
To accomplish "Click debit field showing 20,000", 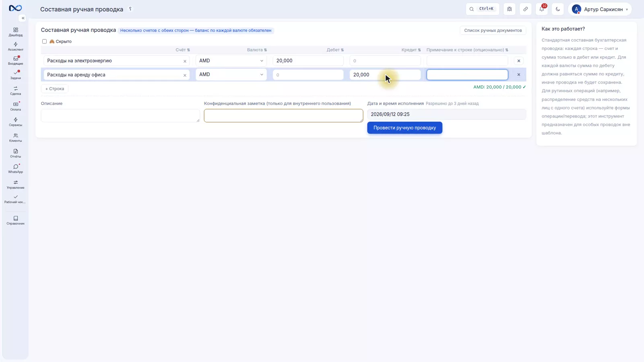I will (x=308, y=61).
